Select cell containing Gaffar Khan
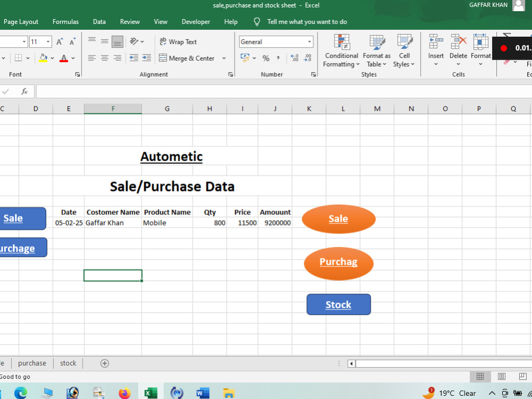Screen dimensions: 532x399 113,222
